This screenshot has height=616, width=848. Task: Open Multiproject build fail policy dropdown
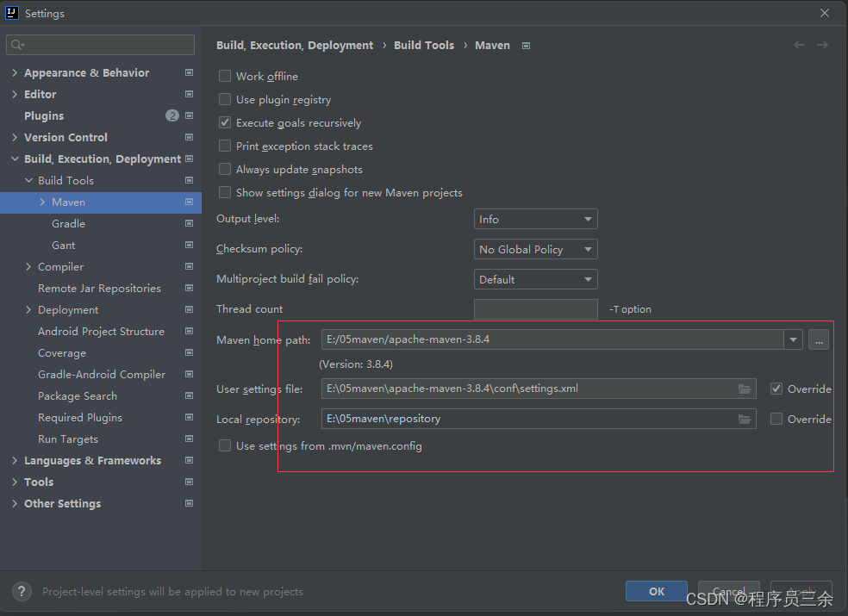click(x=535, y=280)
